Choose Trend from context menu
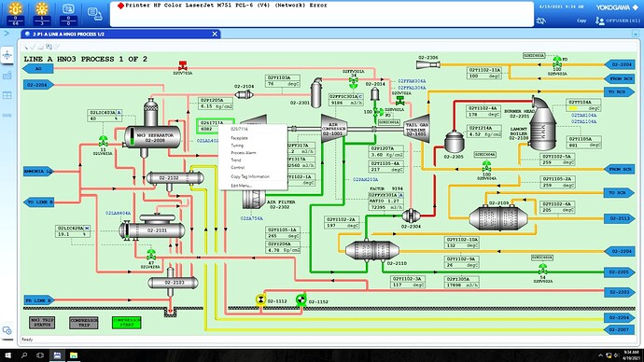 click(236, 160)
